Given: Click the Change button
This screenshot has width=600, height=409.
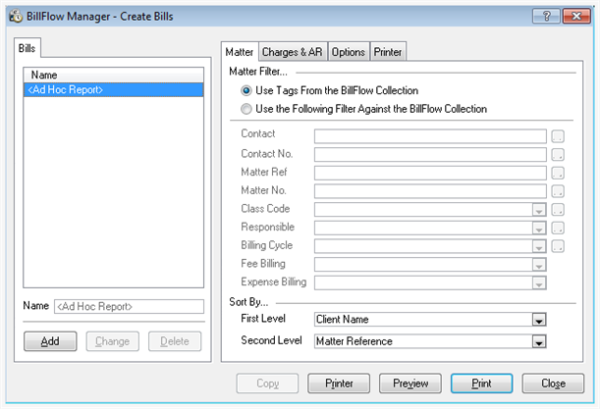Looking at the screenshot, I should [112, 341].
